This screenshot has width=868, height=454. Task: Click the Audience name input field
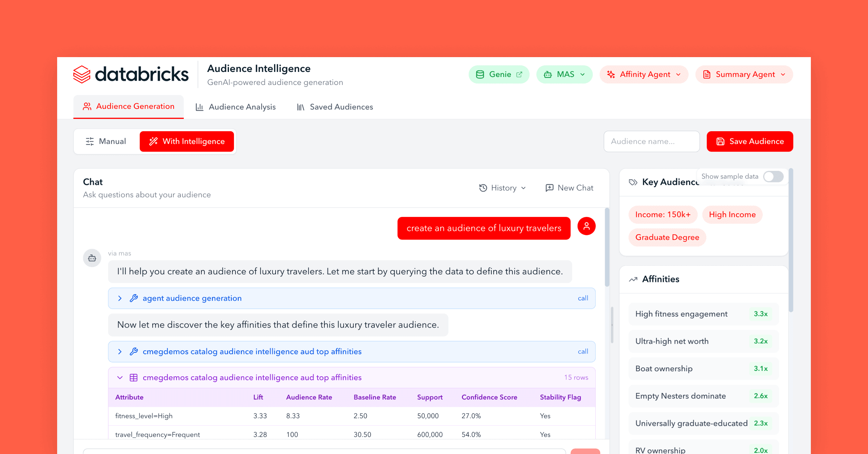coord(651,141)
